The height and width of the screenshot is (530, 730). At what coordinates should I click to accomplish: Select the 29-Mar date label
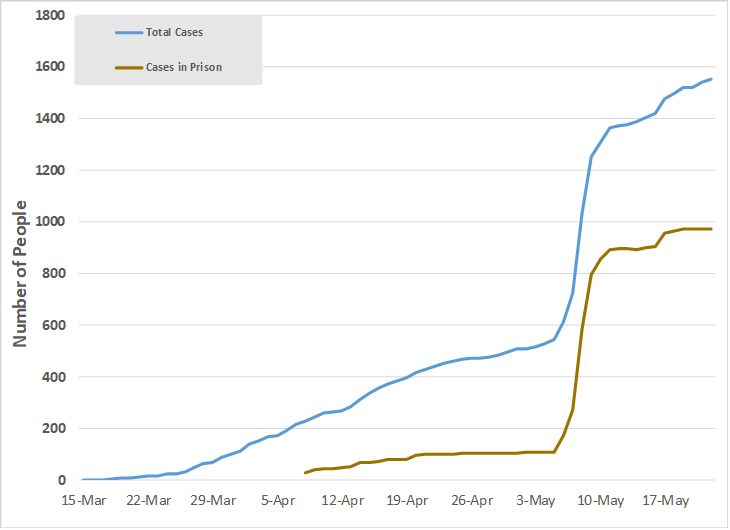pos(213,501)
